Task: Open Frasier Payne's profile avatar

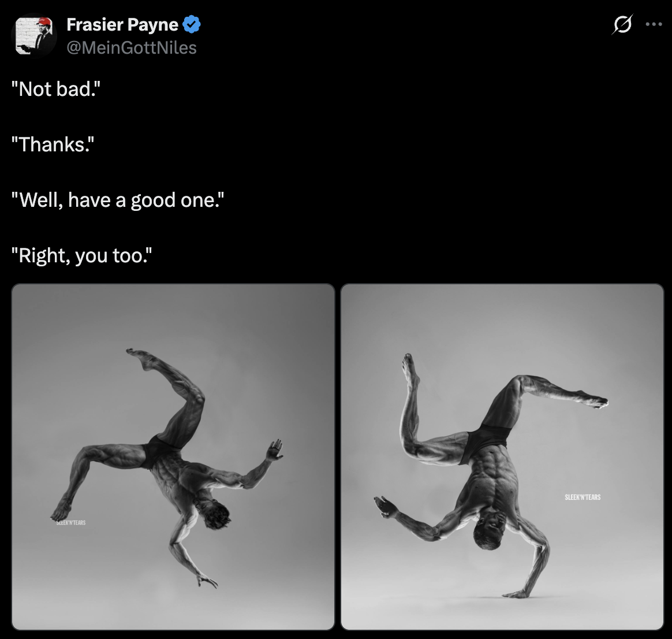Action: tap(34, 36)
